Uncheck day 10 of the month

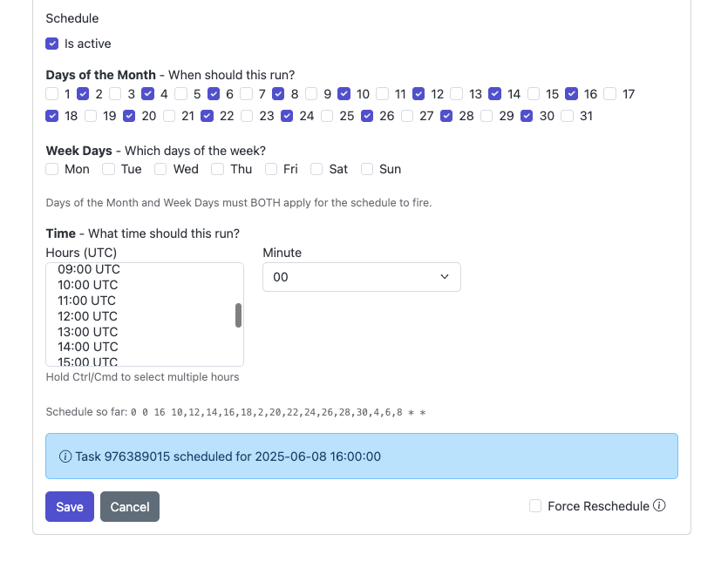344,94
